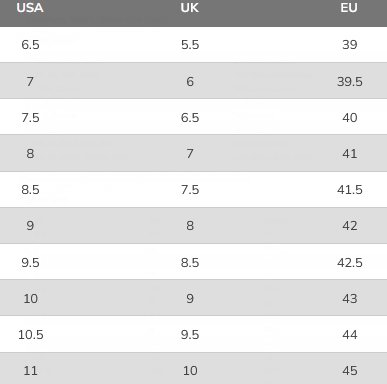Select EU size 41 cell
The height and width of the screenshot is (384, 387).
click(350, 154)
